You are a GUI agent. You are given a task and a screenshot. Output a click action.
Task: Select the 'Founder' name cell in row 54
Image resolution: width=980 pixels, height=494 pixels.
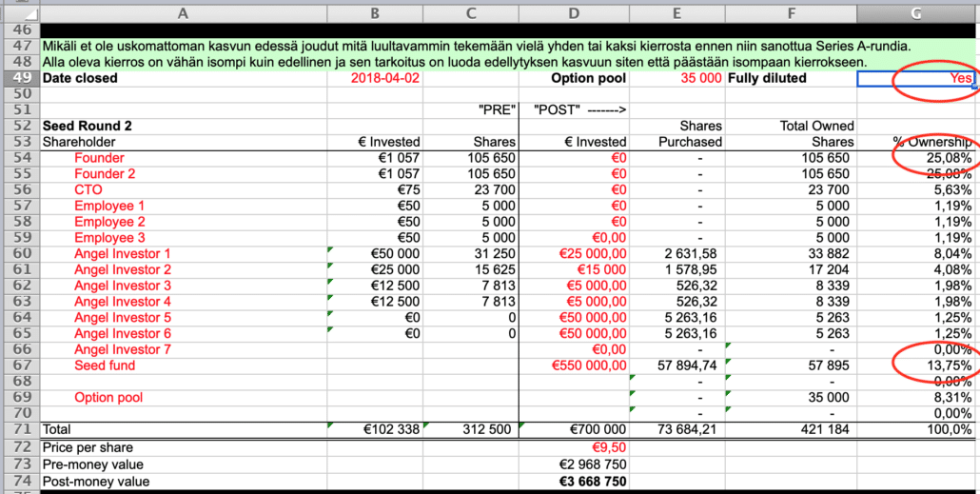(183, 158)
